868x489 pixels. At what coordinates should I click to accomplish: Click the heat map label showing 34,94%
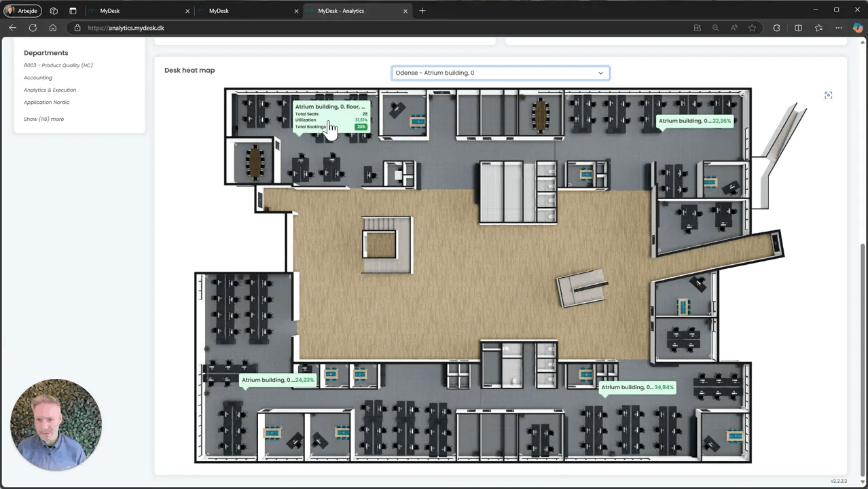[x=637, y=387]
